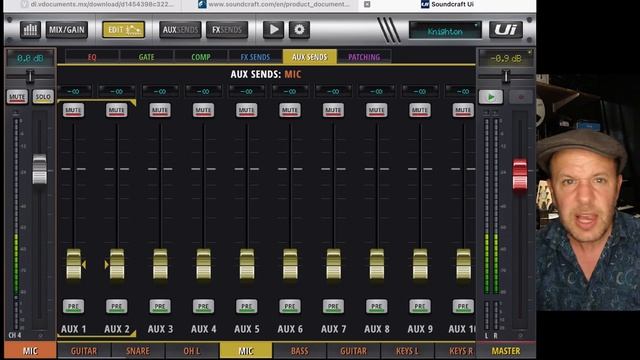
Task: Mute the AUX 7 send
Action: pyautogui.click(x=333, y=110)
